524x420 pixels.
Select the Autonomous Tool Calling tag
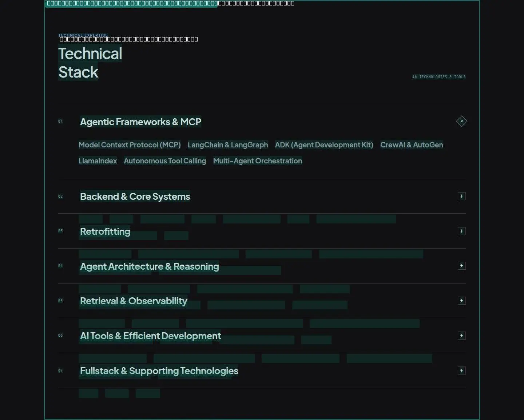pos(165,161)
